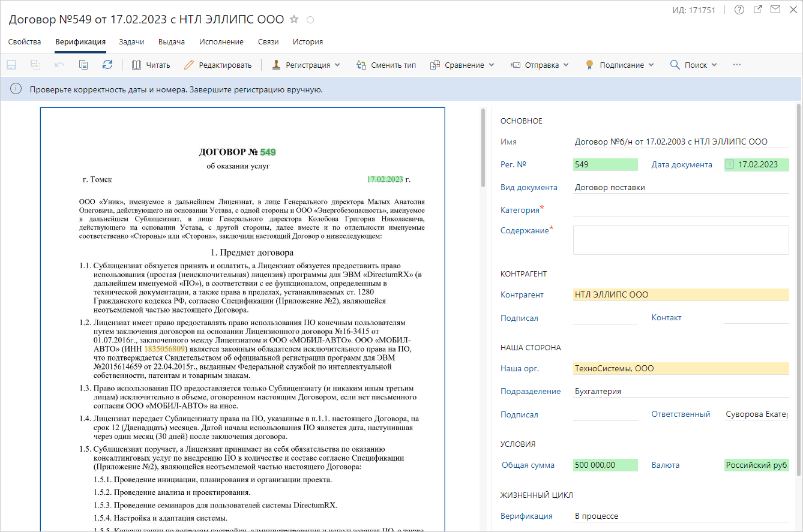Expand the Подписание dropdown
Viewport: 803px width, 532px height.
point(620,65)
